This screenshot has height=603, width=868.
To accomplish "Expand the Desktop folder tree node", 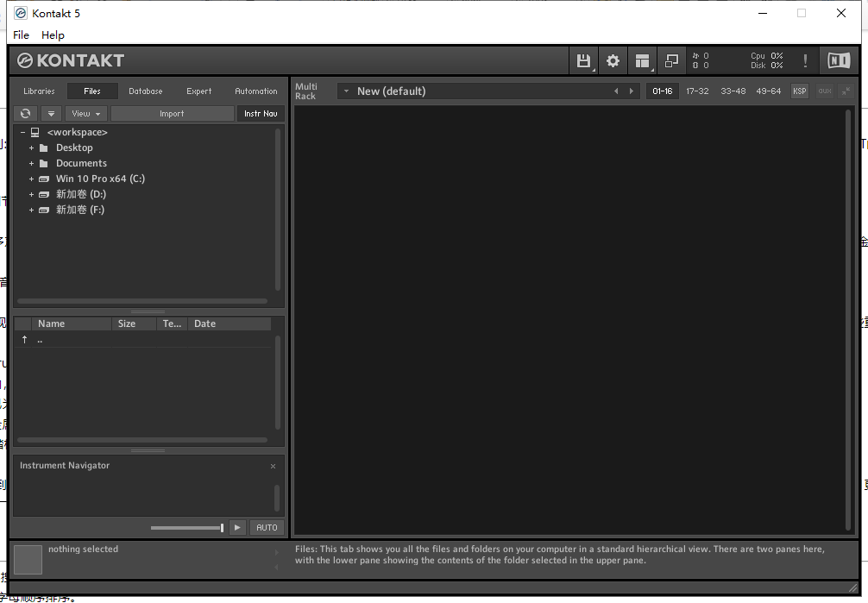I will [32, 148].
